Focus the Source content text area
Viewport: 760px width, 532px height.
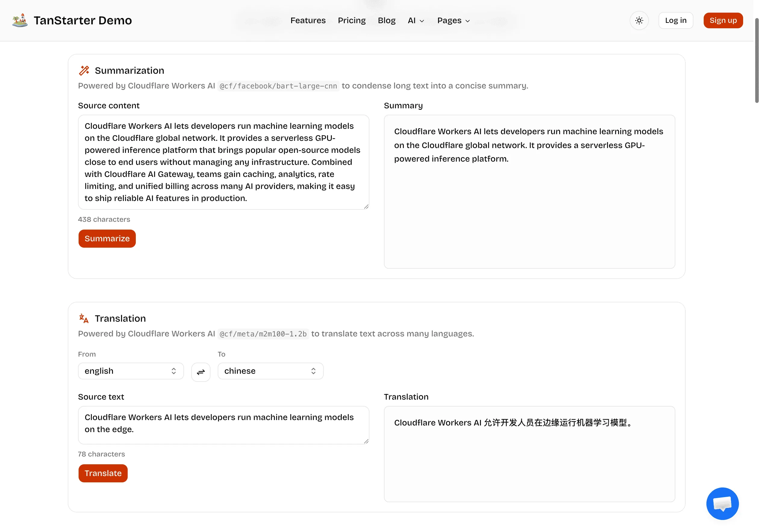pyautogui.click(x=224, y=162)
